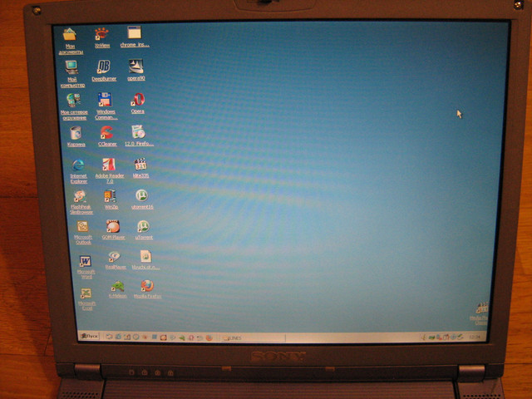Launch Firefox from the quick launch bar
The width and height of the screenshot is (532, 399).
tap(209, 338)
